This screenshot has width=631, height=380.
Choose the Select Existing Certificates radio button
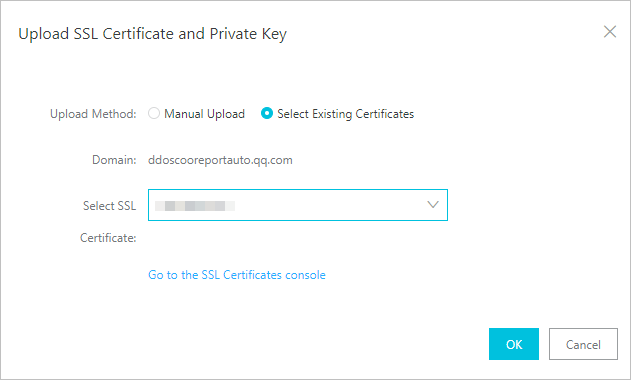(x=266, y=114)
